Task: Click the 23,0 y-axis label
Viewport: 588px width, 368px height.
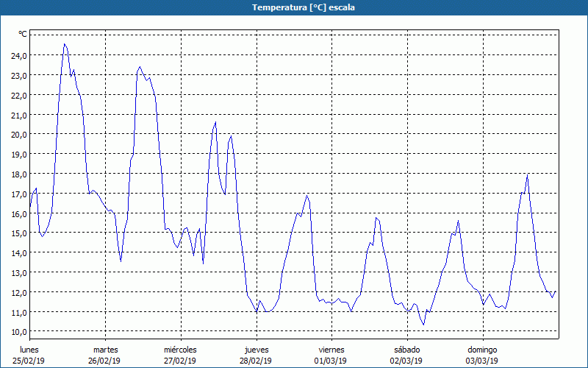Action: coord(19,76)
